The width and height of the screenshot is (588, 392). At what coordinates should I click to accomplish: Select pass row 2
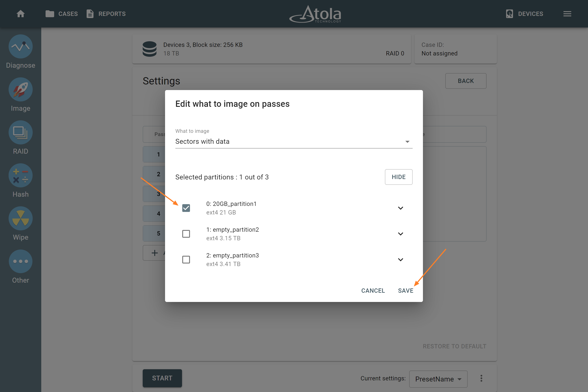(x=154, y=174)
